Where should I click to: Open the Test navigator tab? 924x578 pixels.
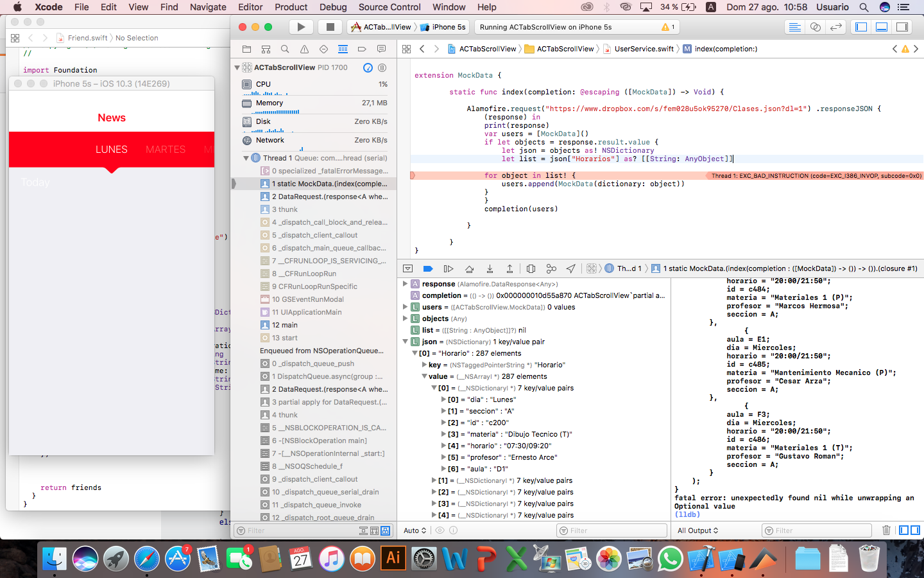pos(323,49)
